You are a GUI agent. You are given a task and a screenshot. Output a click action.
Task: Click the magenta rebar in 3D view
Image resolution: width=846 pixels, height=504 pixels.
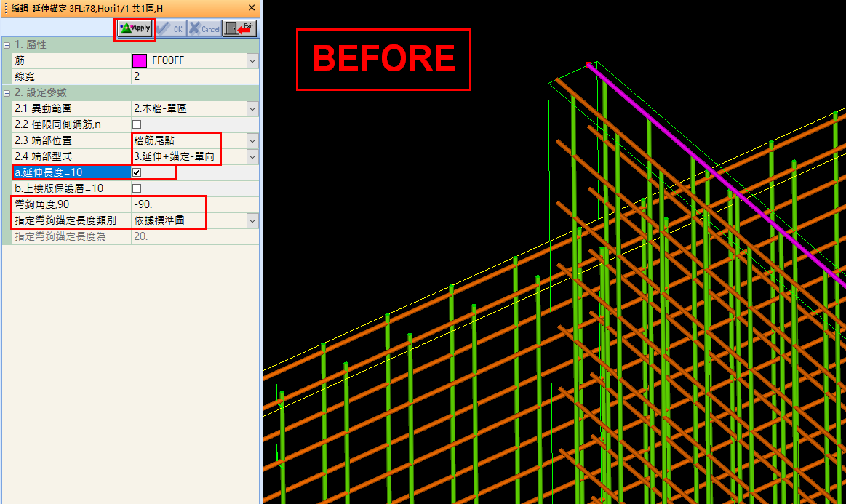[717, 175]
